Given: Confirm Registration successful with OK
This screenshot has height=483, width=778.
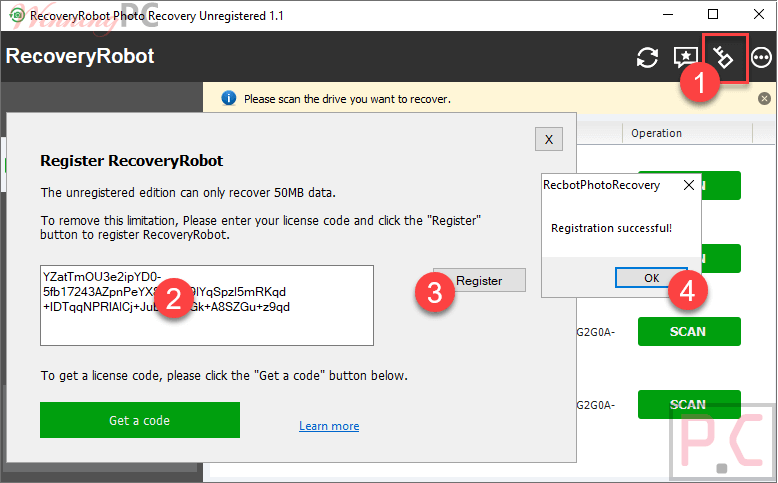Looking at the screenshot, I should point(651,278).
